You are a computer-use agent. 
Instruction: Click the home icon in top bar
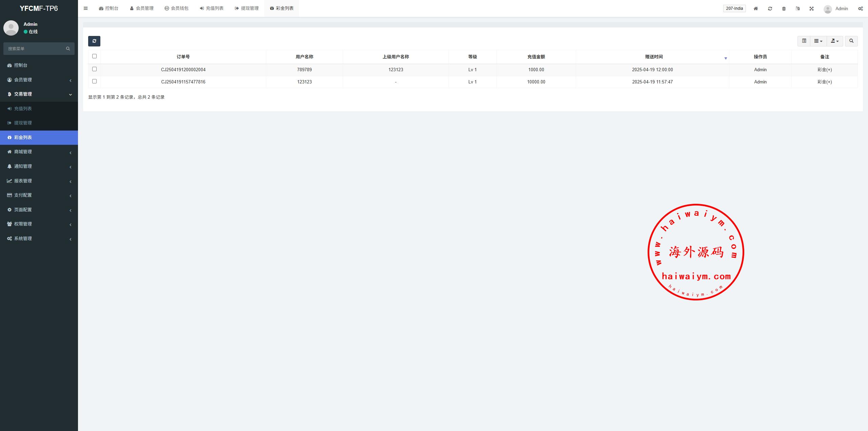[756, 8]
